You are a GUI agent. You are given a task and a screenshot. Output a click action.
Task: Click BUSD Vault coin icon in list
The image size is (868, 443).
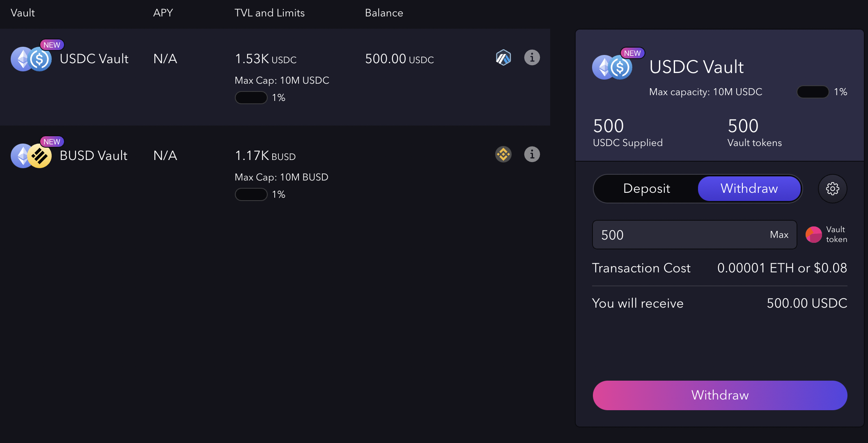31,155
